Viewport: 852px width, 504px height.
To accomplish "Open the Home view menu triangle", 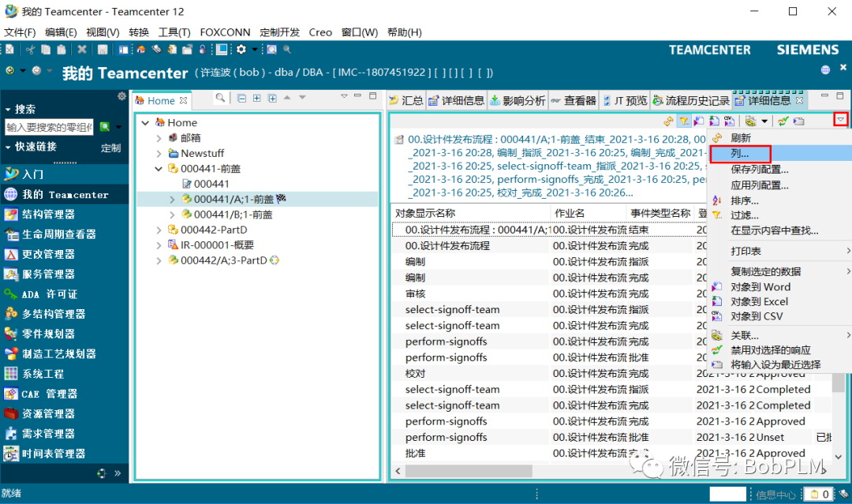I will click(x=344, y=96).
